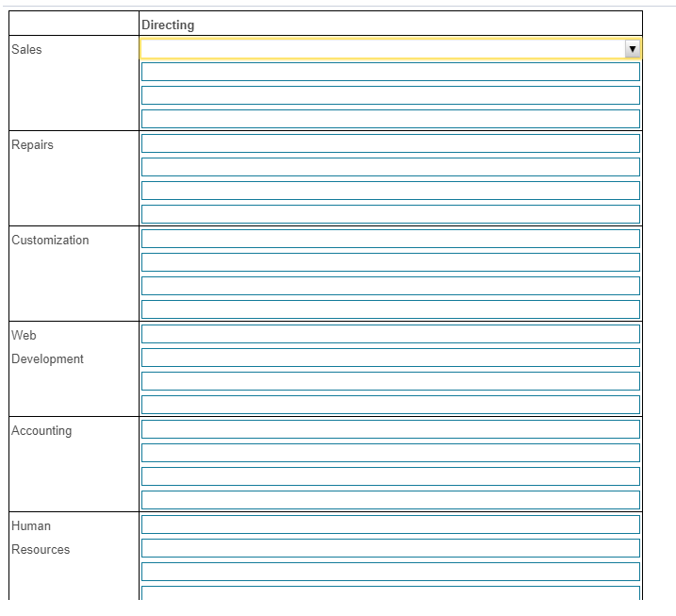Screen dimensions: 676x616
Task: Click the Human Resources row label
Action: [41, 538]
